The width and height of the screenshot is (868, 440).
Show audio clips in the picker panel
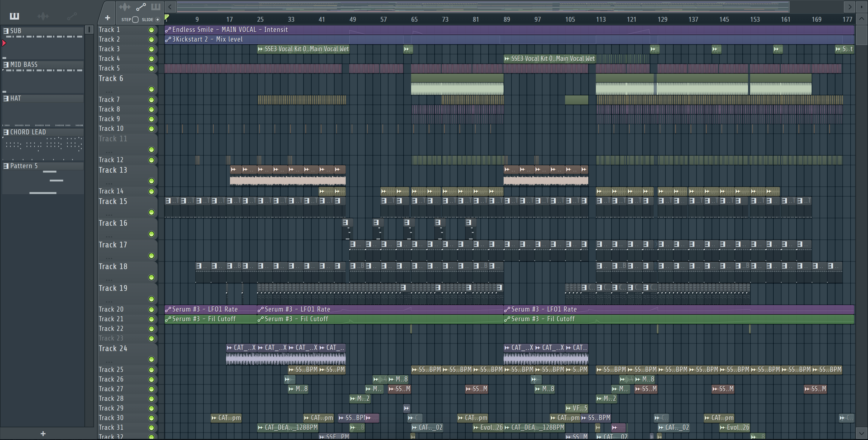tap(43, 16)
